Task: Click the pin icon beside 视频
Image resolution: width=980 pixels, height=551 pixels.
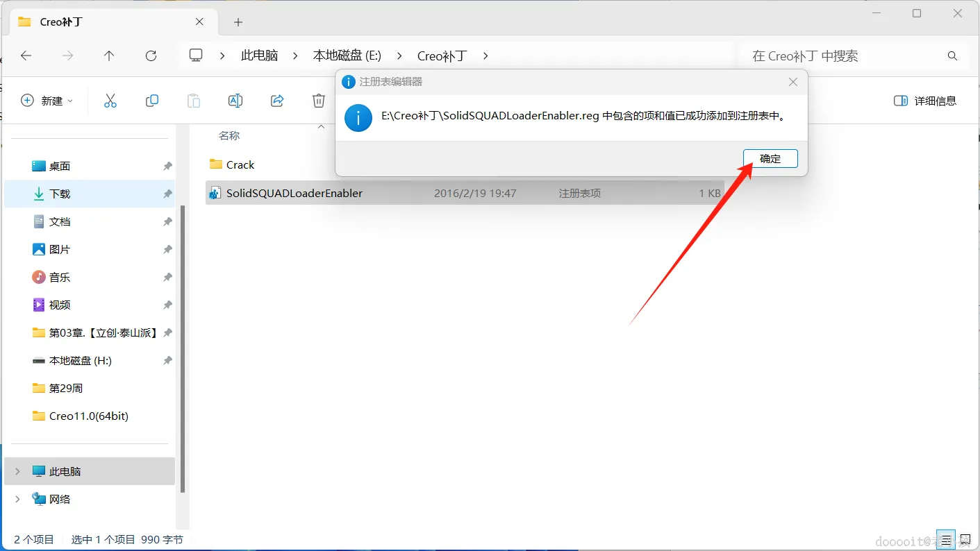Action: 167,305
